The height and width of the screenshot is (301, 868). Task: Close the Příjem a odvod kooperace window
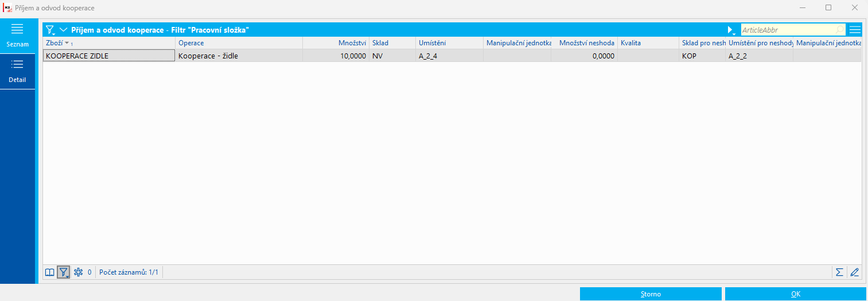click(854, 8)
